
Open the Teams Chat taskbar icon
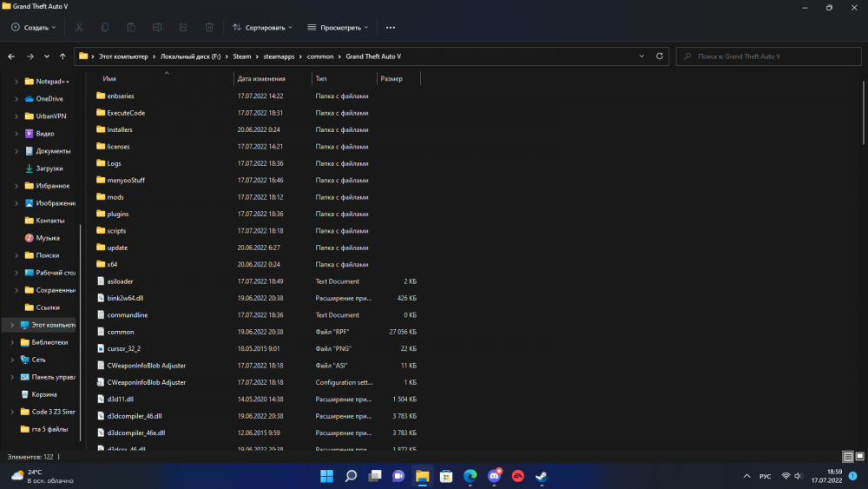398,476
